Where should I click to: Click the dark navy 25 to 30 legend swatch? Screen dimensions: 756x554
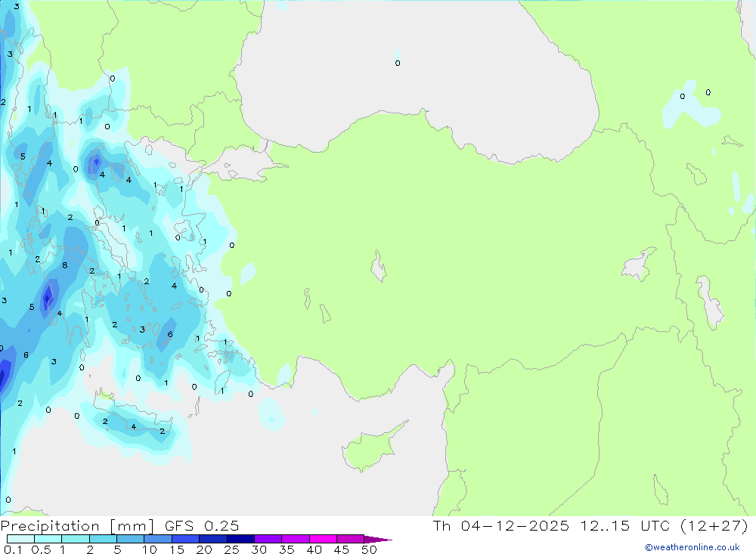(x=240, y=539)
